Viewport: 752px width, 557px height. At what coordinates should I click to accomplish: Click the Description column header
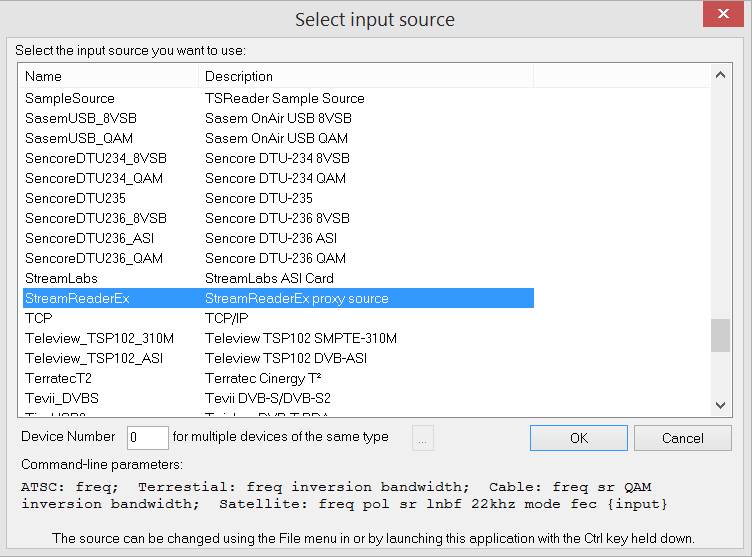click(x=366, y=76)
